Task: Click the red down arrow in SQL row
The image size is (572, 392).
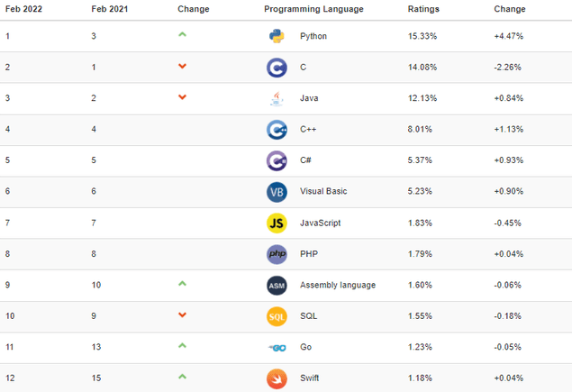Action: [x=182, y=315]
